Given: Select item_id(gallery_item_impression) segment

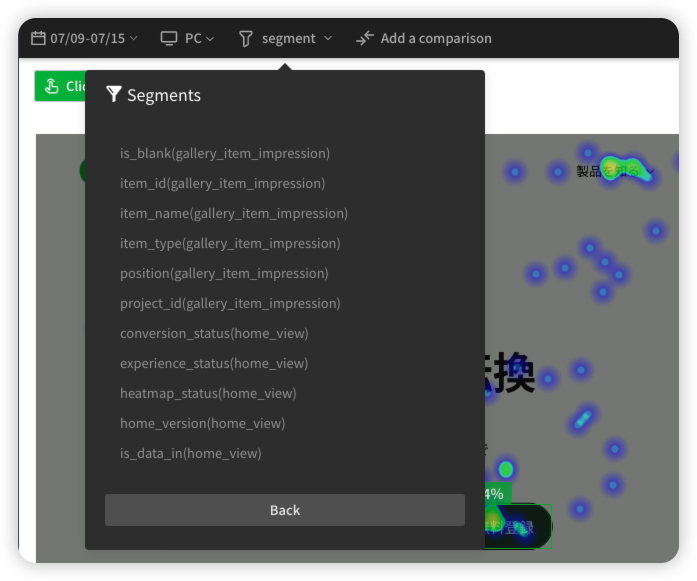Looking at the screenshot, I should (222, 183).
